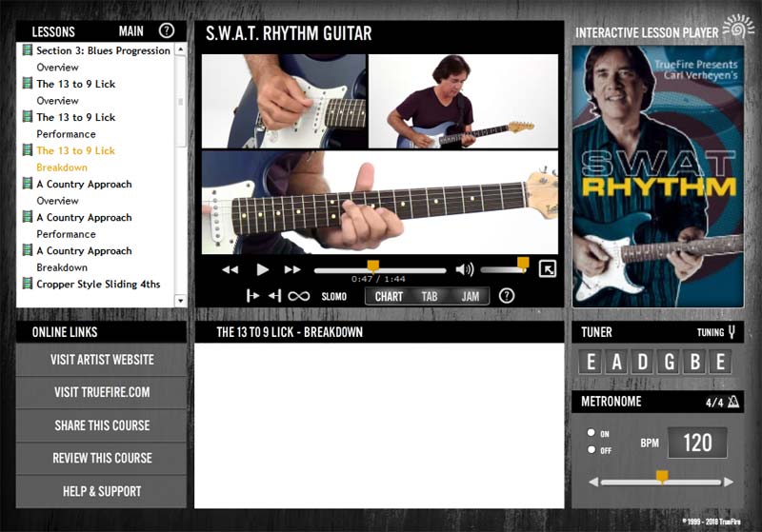Play high E tuner string

720,362
